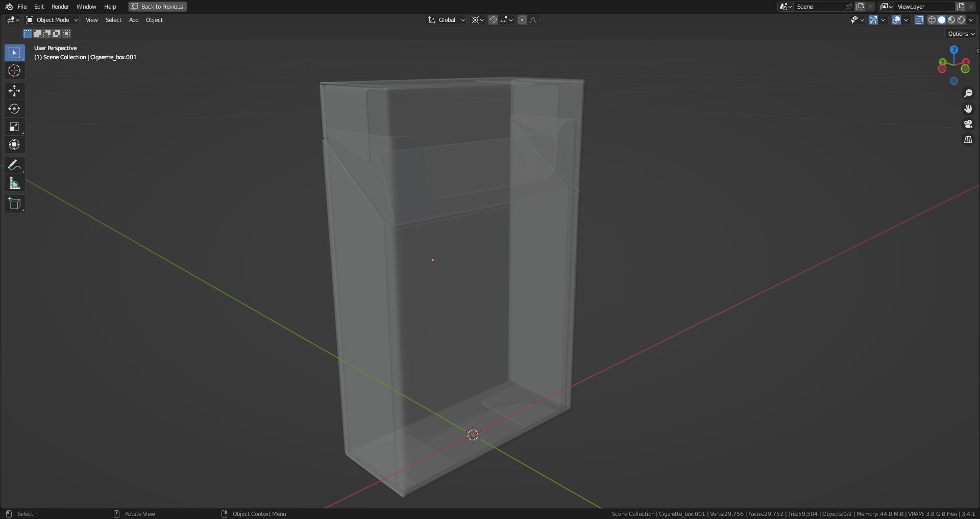980x519 pixels.
Task: Snap view to the Z axis gizmo
Action: pyautogui.click(x=954, y=50)
